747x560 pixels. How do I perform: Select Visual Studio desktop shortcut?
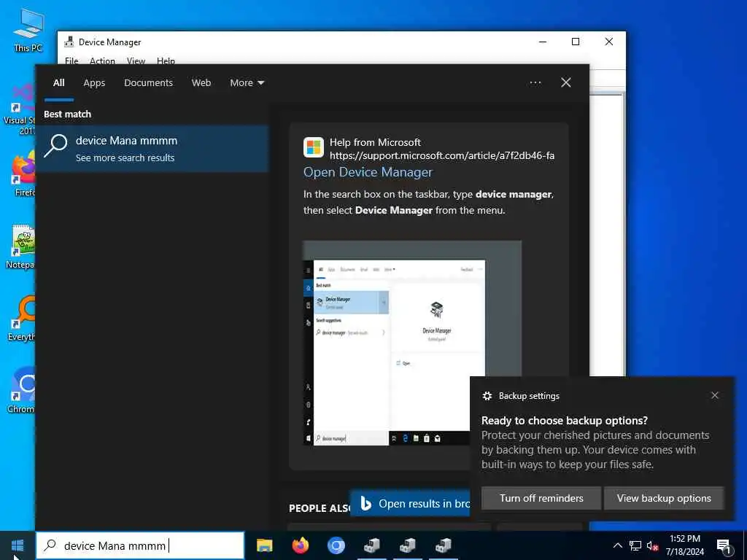coord(20,109)
